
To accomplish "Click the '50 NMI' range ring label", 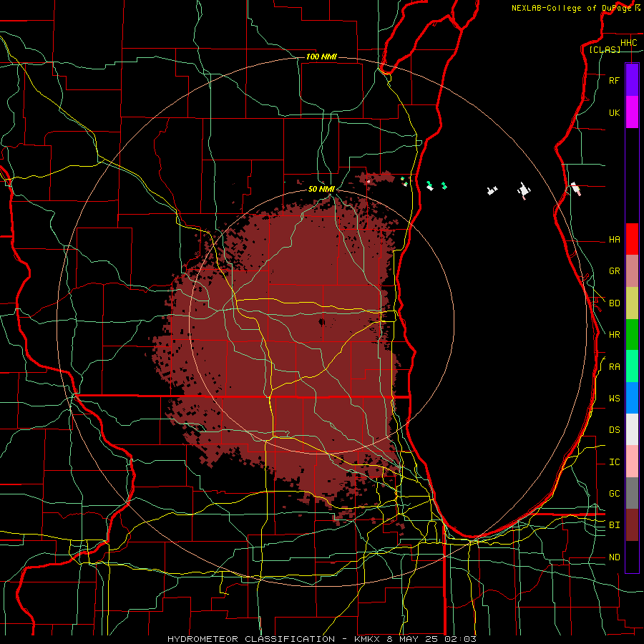I will click(x=321, y=189).
